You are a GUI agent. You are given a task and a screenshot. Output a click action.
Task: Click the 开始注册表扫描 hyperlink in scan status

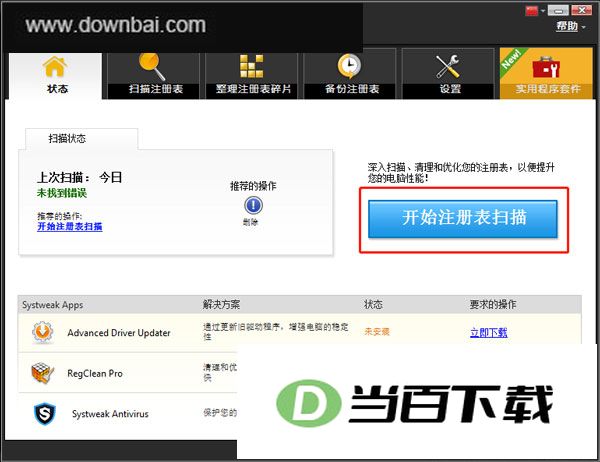pyautogui.click(x=70, y=226)
